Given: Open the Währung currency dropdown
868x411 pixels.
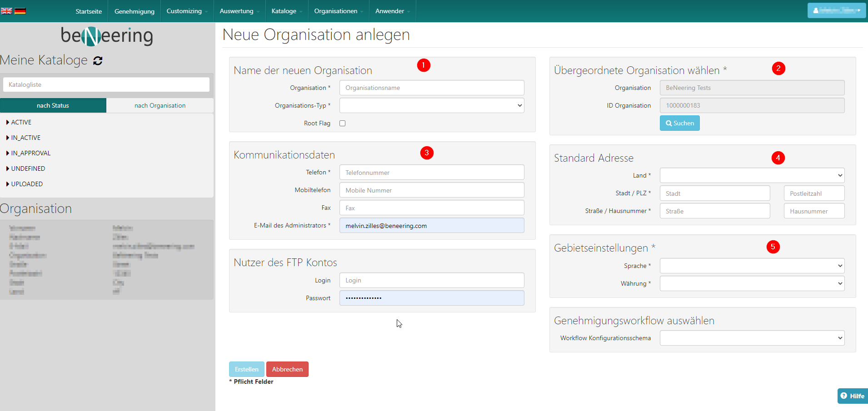Looking at the screenshot, I should 752,284.
